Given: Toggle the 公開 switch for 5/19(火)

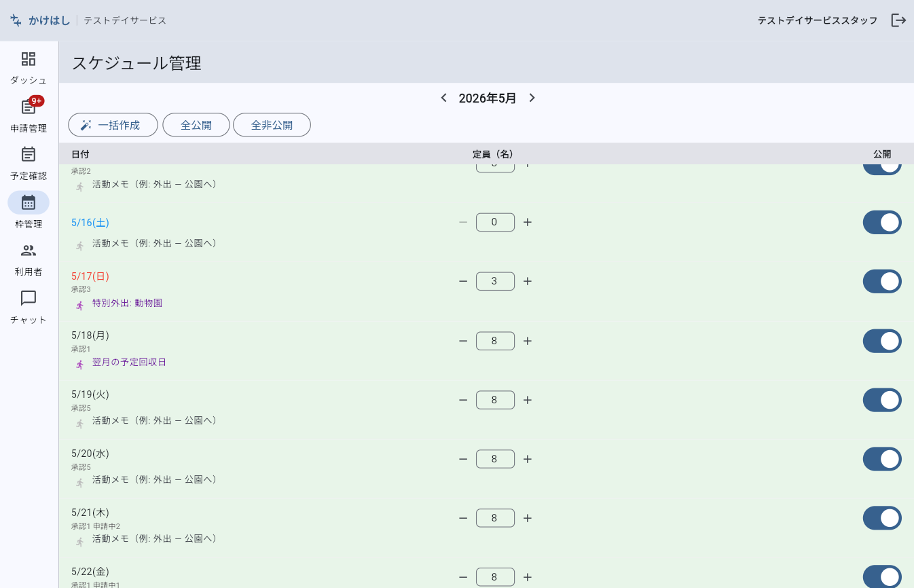Looking at the screenshot, I should coord(882,400).
